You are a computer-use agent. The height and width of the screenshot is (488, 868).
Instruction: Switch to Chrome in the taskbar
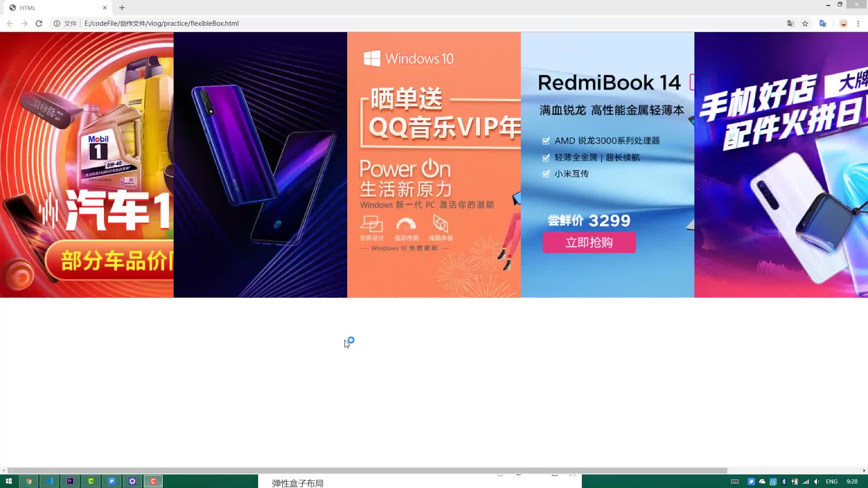tap(28, 481)
